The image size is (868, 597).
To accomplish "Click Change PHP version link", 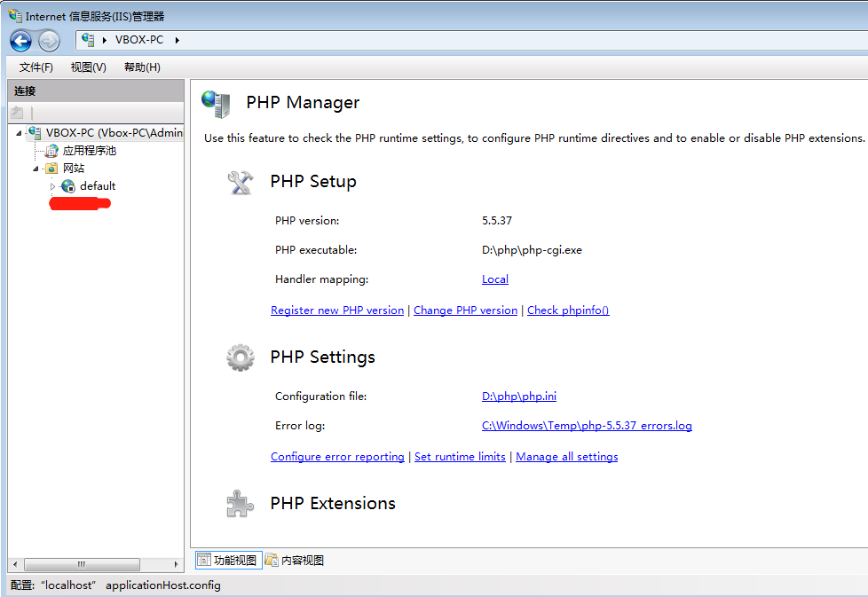I will click(x=466, y=310).
